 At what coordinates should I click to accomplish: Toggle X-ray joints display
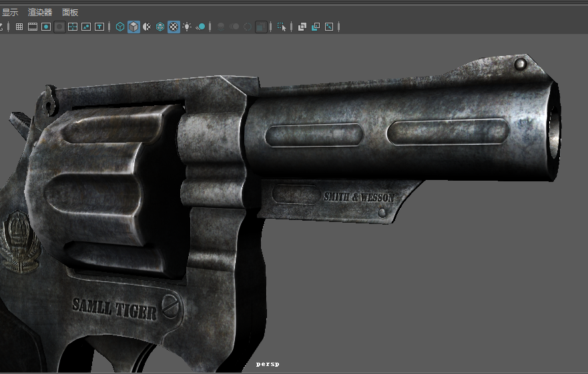(x=329, y=27)
